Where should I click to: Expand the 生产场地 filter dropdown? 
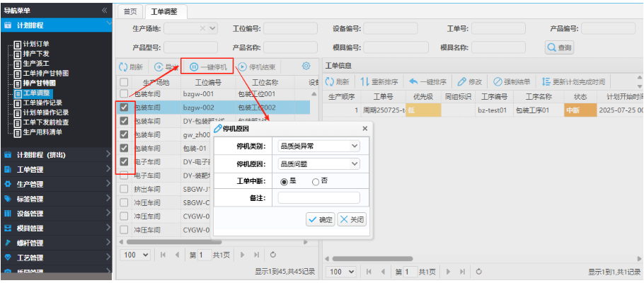pos(212,29)
